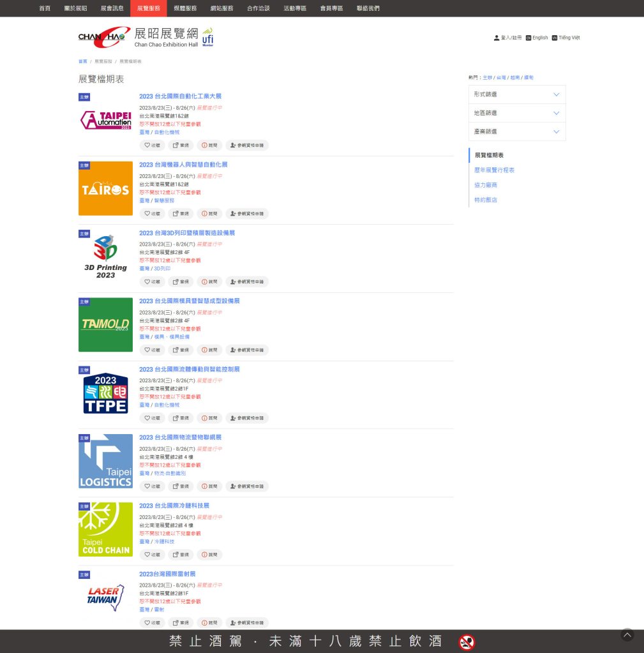Click the scroll-to-top arrow icon
The height and width of the screenshot is (653, 644).
tap(627, 634)
